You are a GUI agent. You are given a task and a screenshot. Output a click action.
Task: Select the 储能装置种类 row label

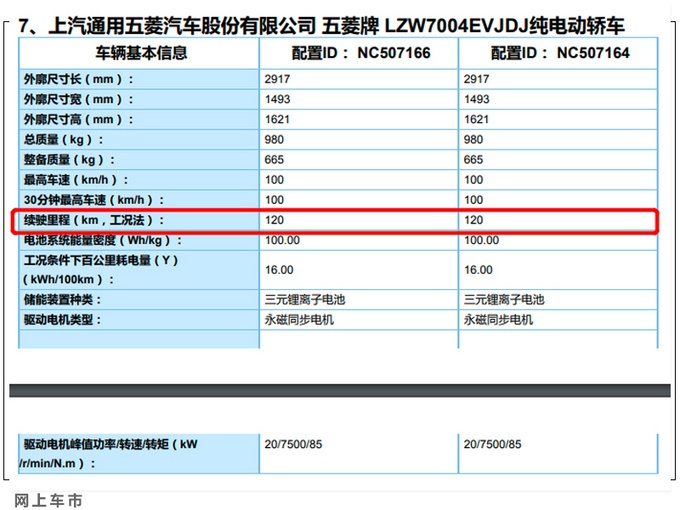(62, 300)
